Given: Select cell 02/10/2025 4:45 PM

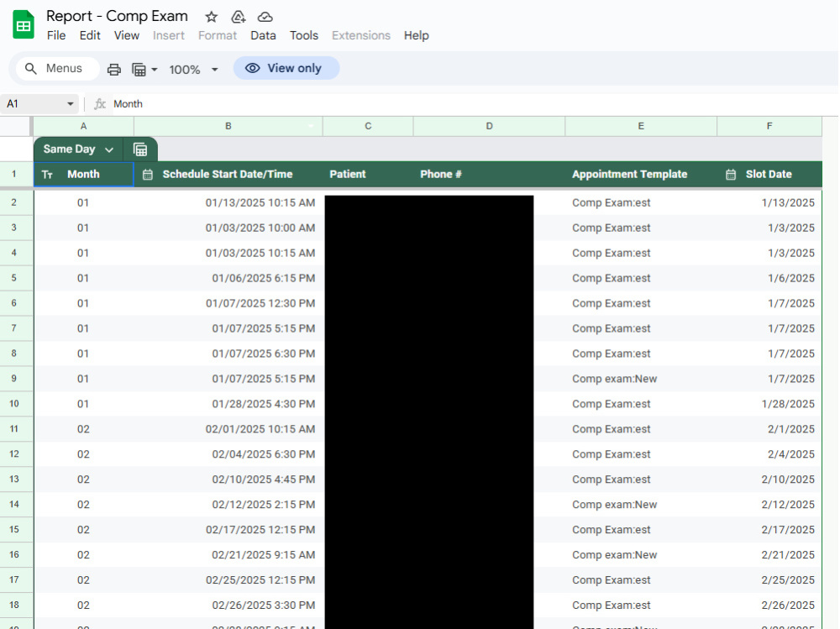Looking at the screenshot, I should click(228, 480).
